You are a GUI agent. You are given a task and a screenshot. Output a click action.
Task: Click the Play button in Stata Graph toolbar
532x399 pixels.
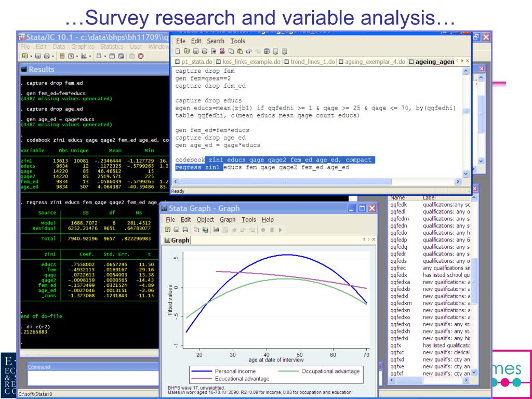pyautogui.click(x=280, y=230)
